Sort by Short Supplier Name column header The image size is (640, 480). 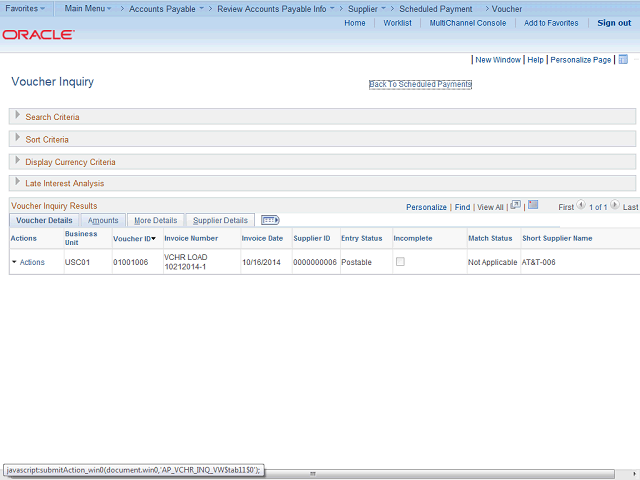pyautogui.click(x=557, y=238)
